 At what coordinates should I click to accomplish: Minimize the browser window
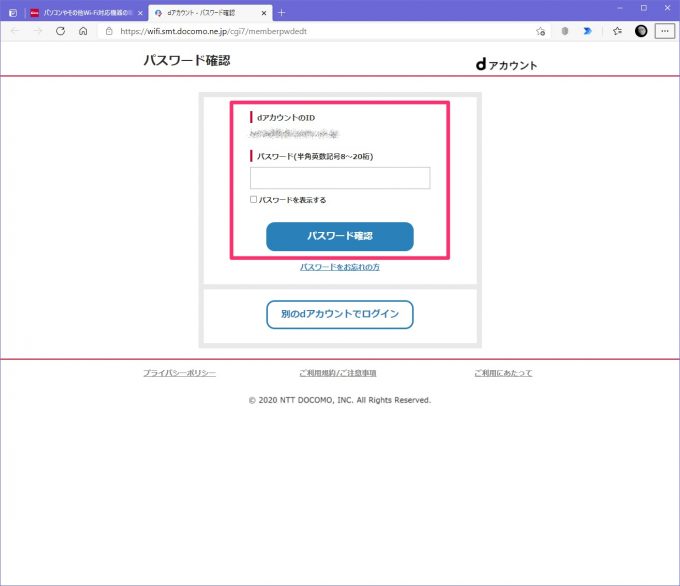click(x=620, y=8)
